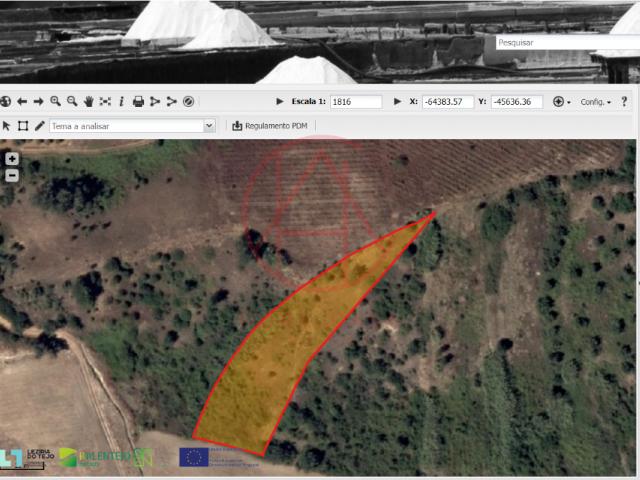
Task: Open help question mark
Action: click(624, 101)
